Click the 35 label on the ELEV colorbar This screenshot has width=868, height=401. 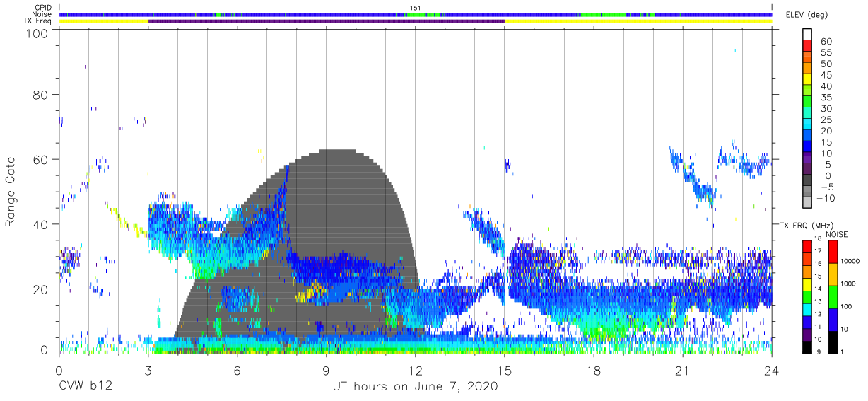click(827, 98)
